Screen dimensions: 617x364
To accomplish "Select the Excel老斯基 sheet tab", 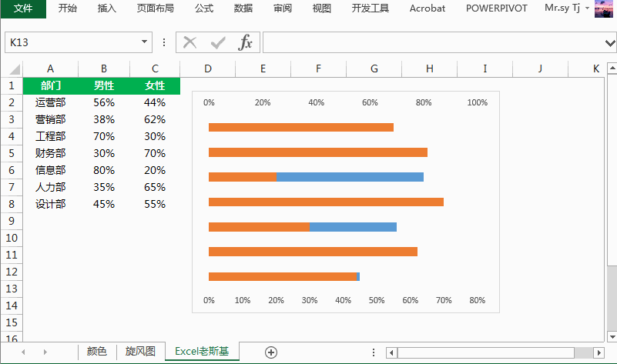I will 202,351.
